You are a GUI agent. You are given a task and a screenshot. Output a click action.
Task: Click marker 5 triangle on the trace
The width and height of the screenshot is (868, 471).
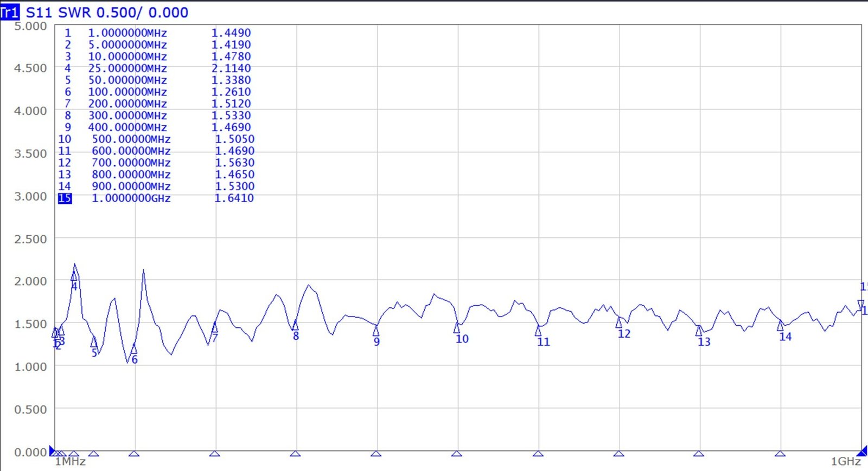tap(93, 342)
